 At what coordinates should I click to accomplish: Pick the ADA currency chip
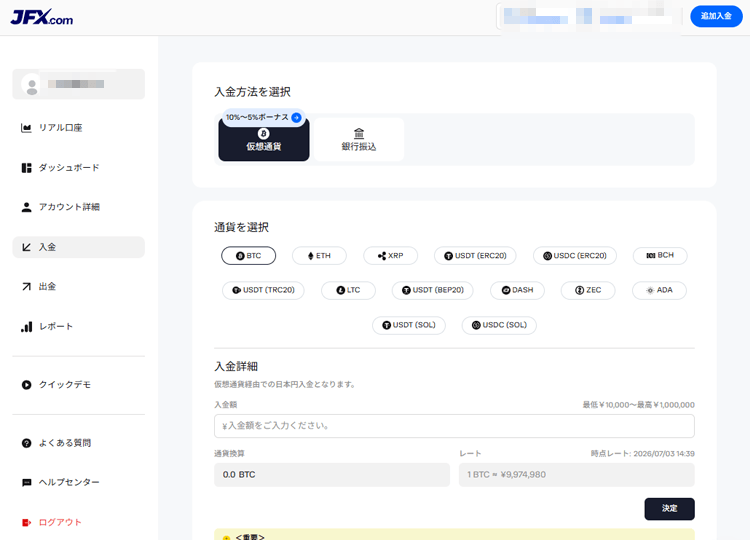click(x=659, y=290)
